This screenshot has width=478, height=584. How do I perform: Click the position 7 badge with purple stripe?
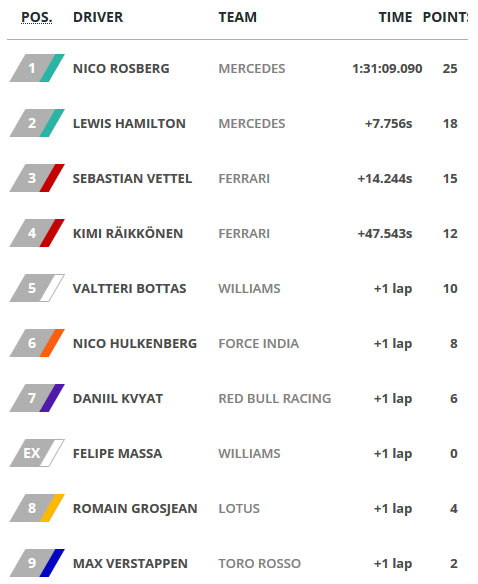(x=37, y=398)
